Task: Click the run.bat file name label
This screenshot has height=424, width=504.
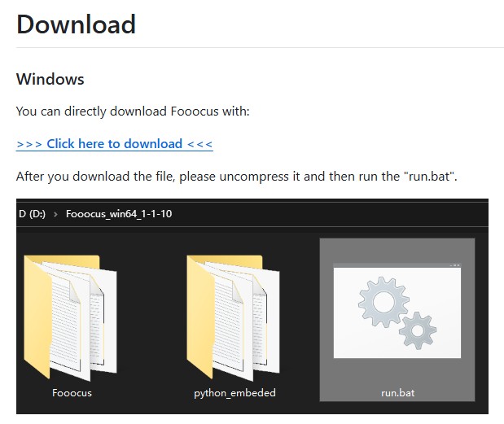Action: [397, 393]
